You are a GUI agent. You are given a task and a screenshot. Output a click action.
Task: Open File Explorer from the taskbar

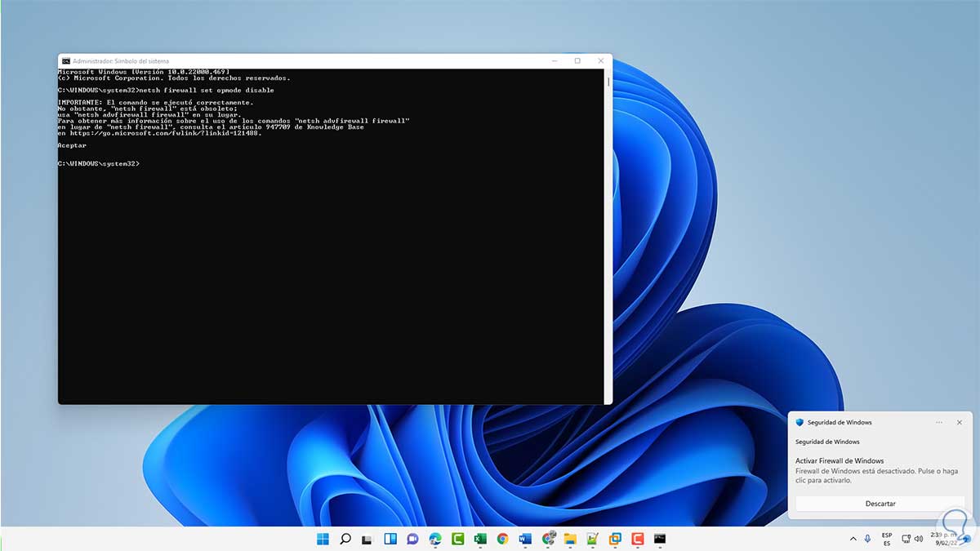pos(570,539)
